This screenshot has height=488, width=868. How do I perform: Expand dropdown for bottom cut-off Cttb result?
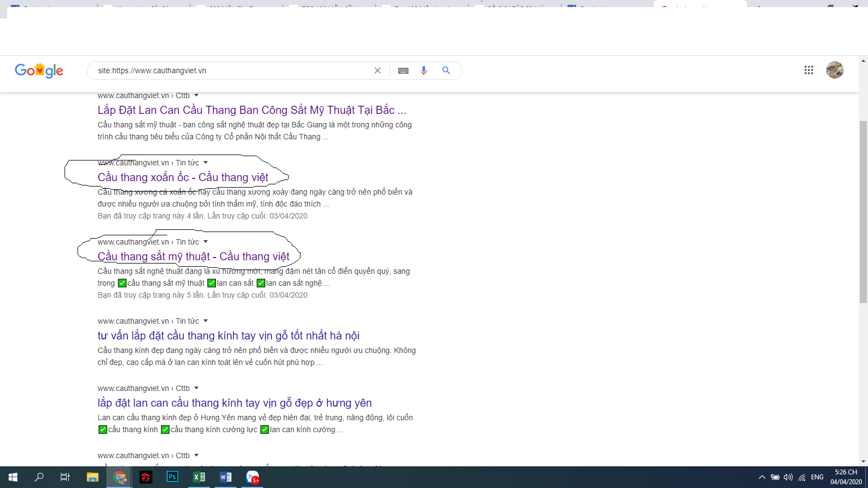[x=196, y=455]
